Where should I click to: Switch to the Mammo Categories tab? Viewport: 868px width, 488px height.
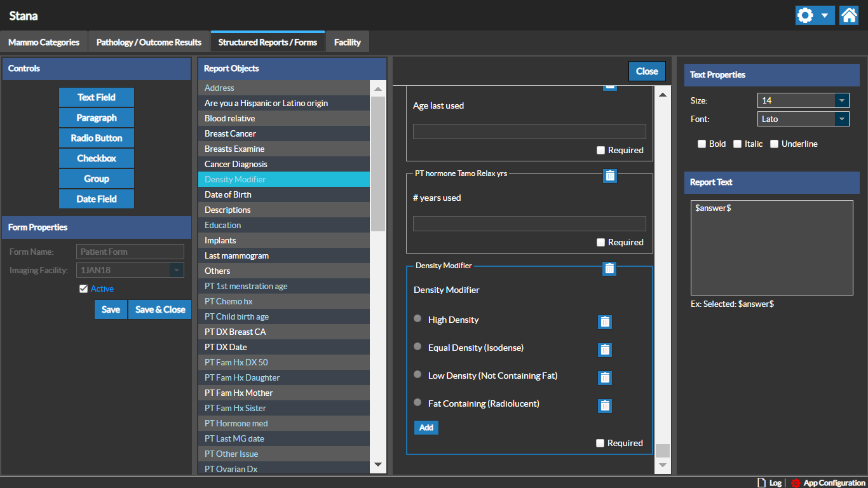click(x=44, y=43)
